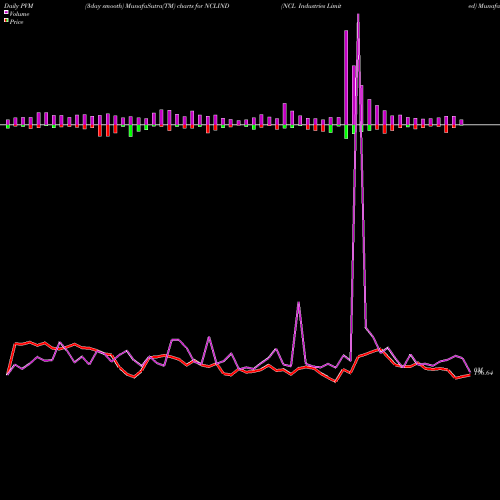Click the 'Price' legend label
Screen dimensions: 500x500
(x=16, y=22)
